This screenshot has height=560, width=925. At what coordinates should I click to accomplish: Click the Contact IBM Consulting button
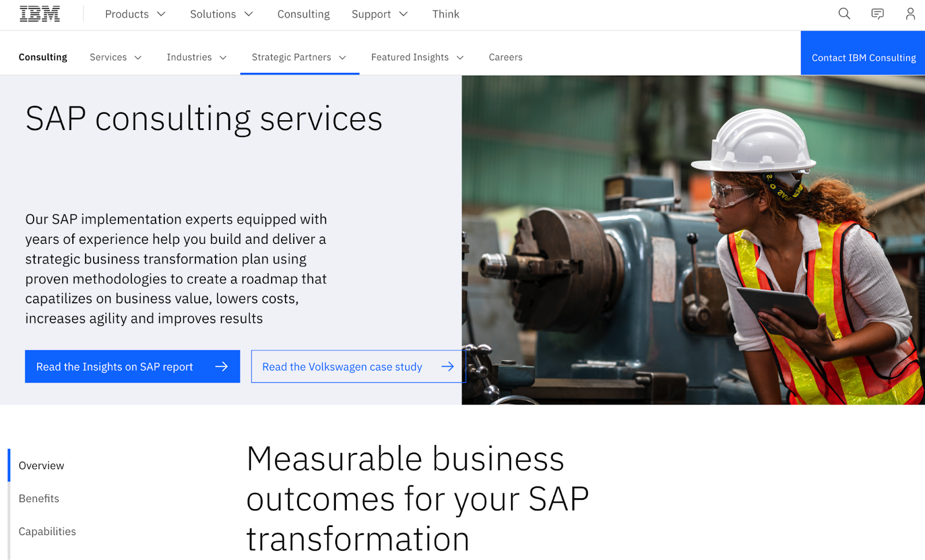[x=863, y=57]
